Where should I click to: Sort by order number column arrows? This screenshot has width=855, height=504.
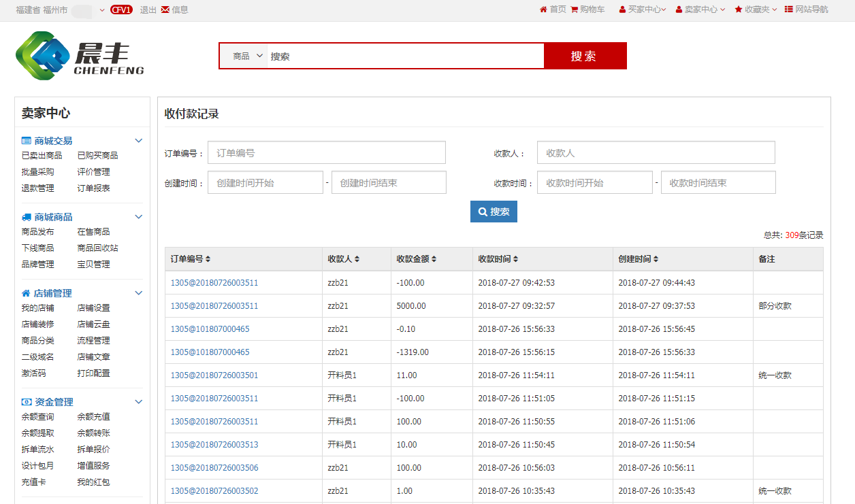tap(208, 259)
